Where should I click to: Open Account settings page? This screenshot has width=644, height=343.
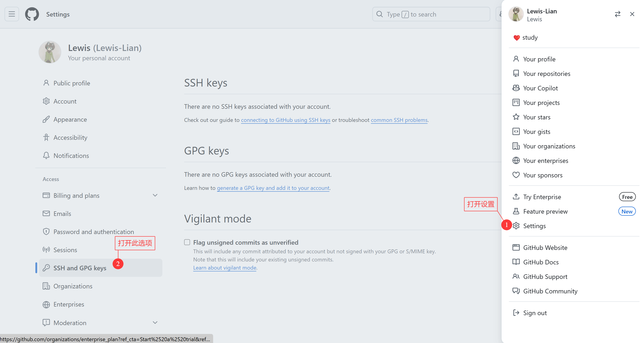[100, 101]
